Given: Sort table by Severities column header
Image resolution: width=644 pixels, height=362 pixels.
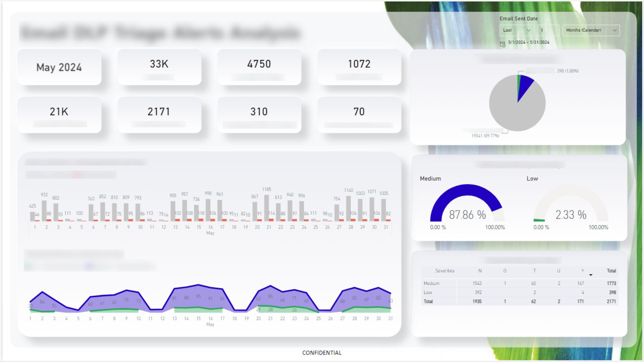Looking at the screenshot, I should coord(445,271).
